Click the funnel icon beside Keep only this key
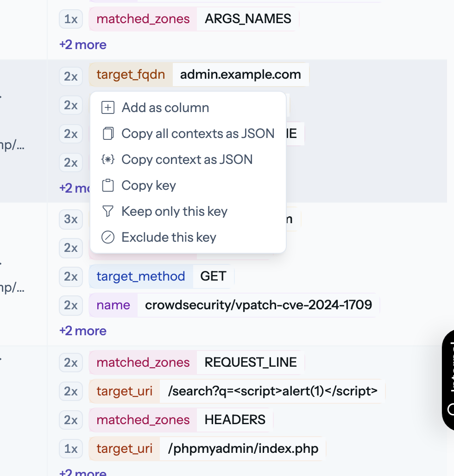 click(108, 211)
